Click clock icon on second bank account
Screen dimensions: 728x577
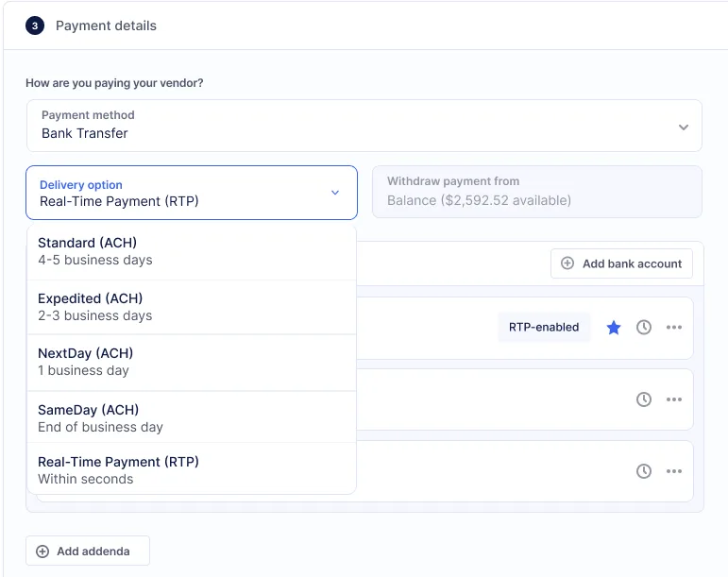click(644, 399)
